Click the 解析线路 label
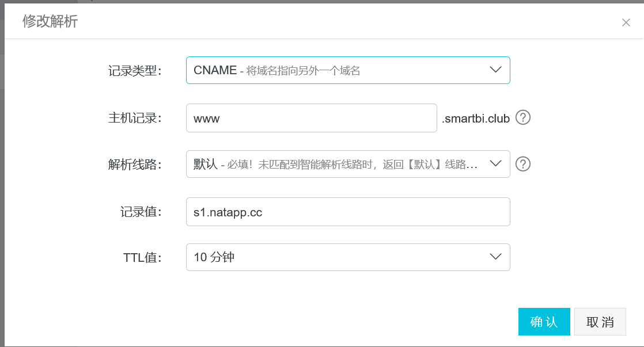644x347 pixels. 135,165
